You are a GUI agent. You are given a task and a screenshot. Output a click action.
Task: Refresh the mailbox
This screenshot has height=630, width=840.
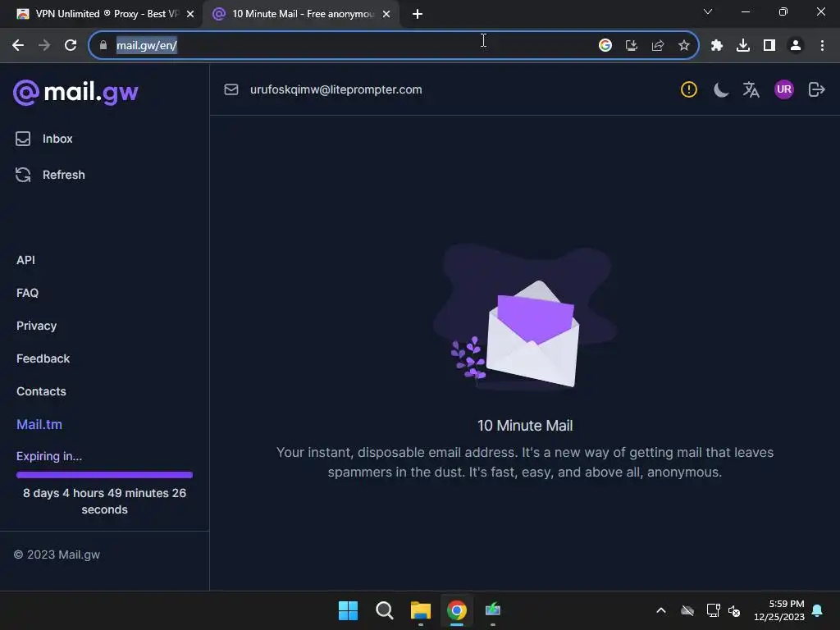click(x=50, y=175)
